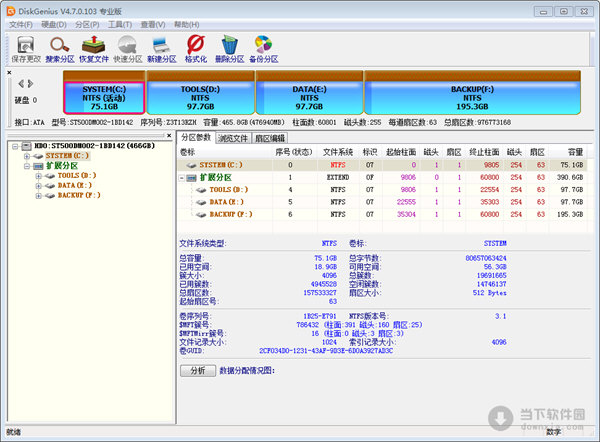Click the BACKUP(F:) drive icon in table

click(201, 215)
